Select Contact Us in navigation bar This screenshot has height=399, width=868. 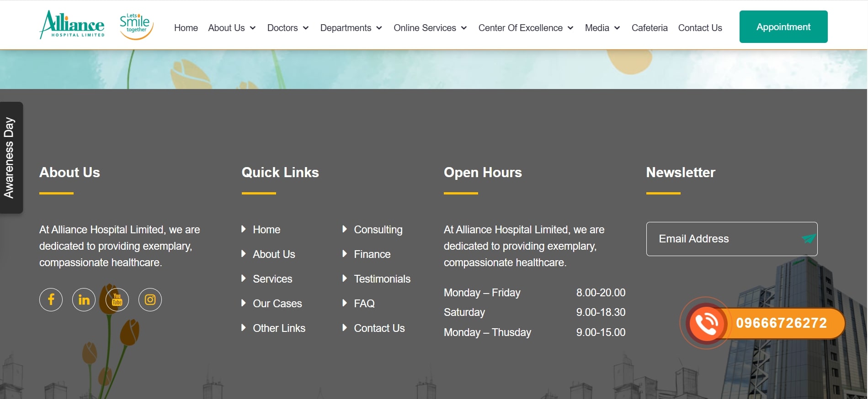tap(700, 28)
